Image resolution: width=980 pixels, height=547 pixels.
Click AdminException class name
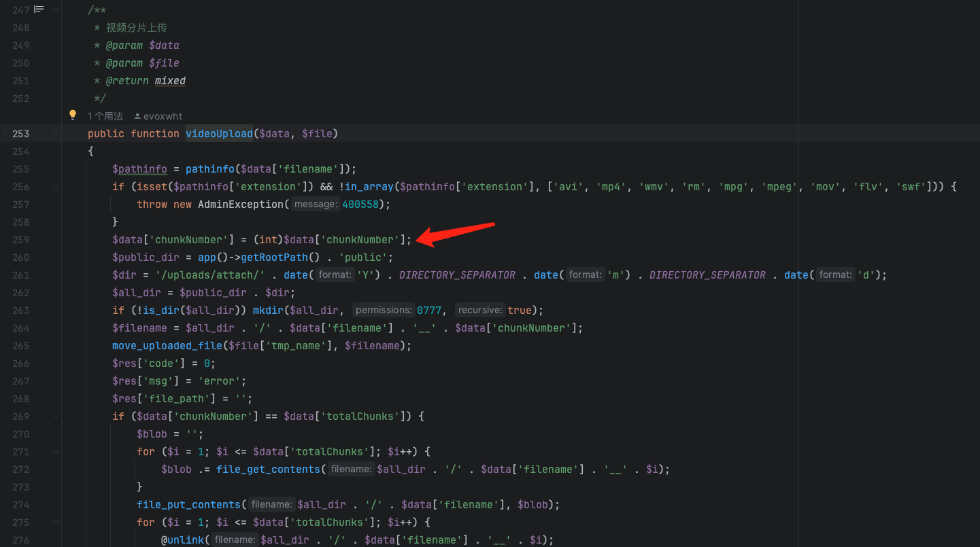tap(241, 205)
